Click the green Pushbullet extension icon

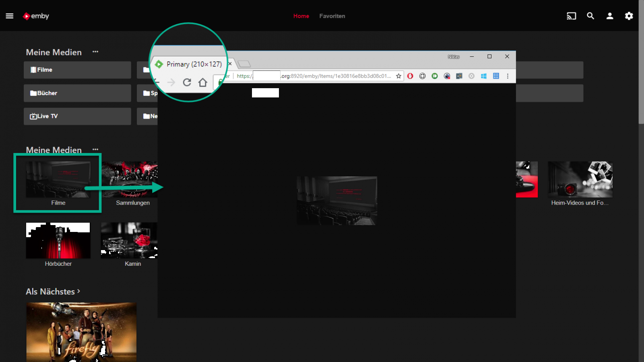click(x=435, y=76)
